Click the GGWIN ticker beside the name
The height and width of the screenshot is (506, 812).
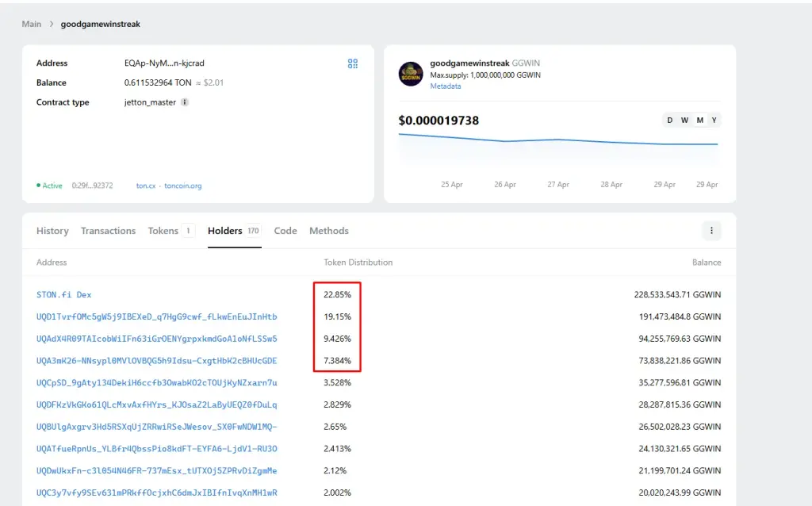526,63
